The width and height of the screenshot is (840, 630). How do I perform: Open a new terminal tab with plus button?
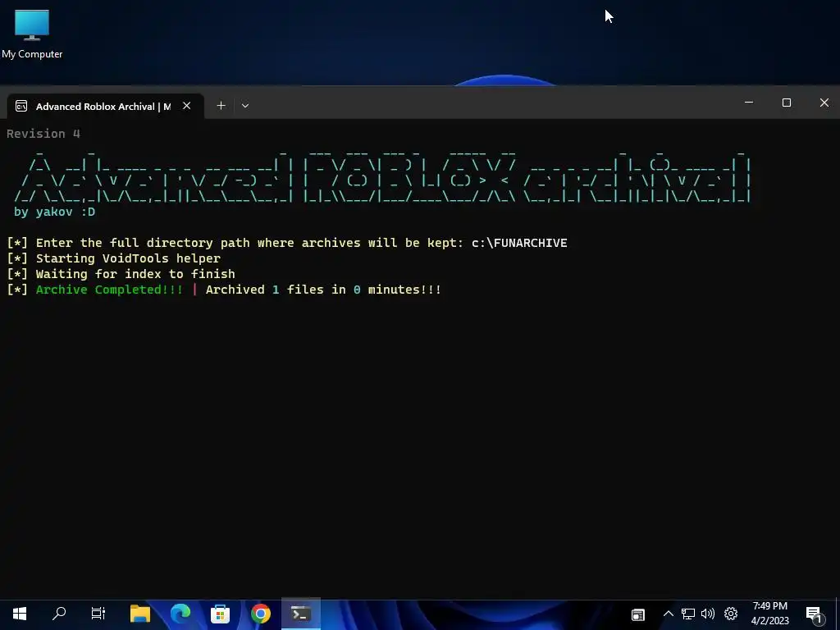pyautogui.click(x=221, y=106)
